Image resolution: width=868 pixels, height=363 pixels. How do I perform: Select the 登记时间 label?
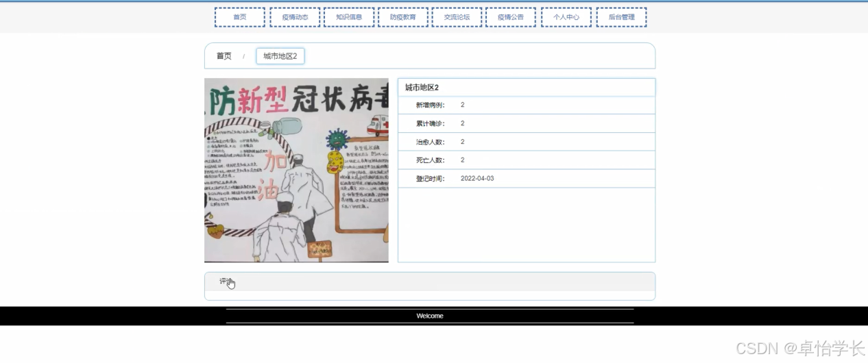click(430, 179)
